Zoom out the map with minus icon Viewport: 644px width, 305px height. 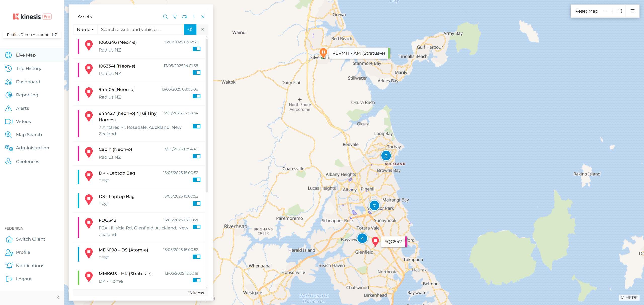(604, 11)
